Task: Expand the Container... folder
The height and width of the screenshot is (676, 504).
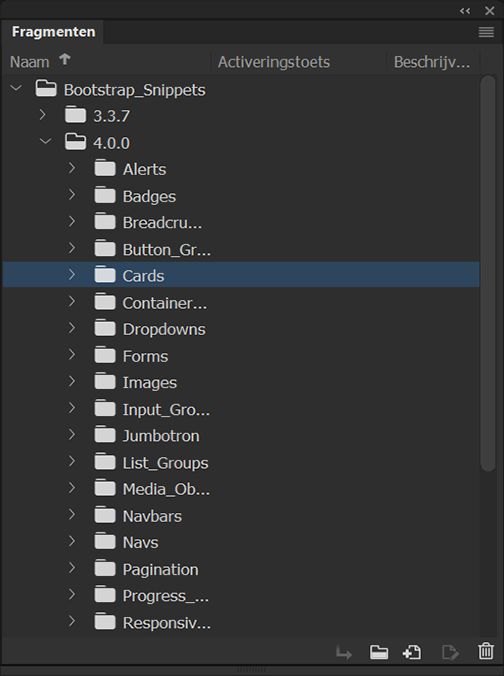Action: click(72, 301)
